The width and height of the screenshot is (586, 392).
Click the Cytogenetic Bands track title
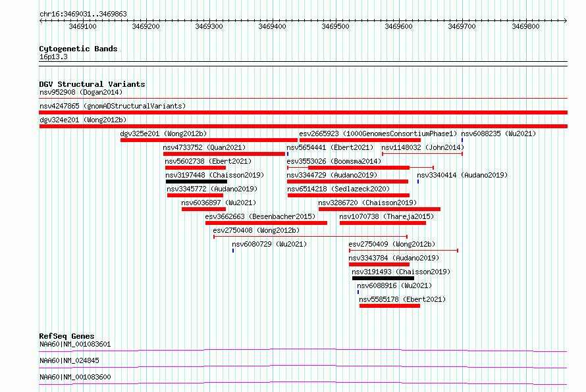point(78,49)
